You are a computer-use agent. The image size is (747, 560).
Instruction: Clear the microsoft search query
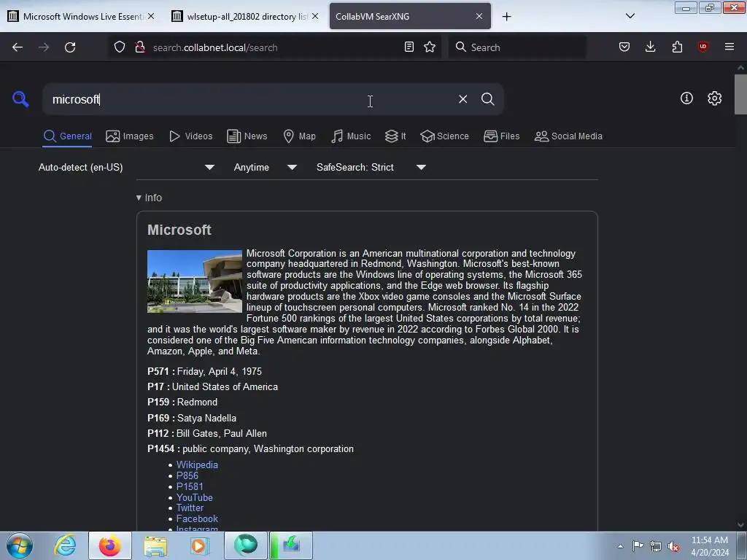point(462,99)
